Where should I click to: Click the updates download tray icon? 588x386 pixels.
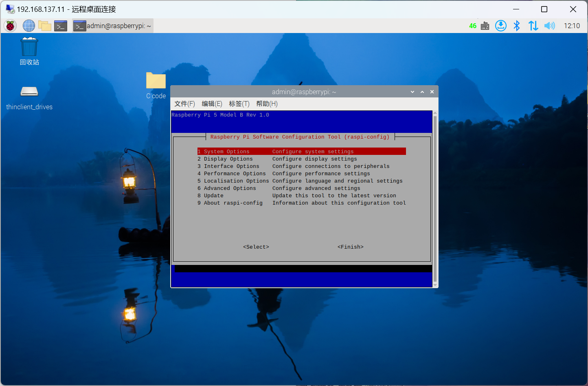tap(501, 26)
